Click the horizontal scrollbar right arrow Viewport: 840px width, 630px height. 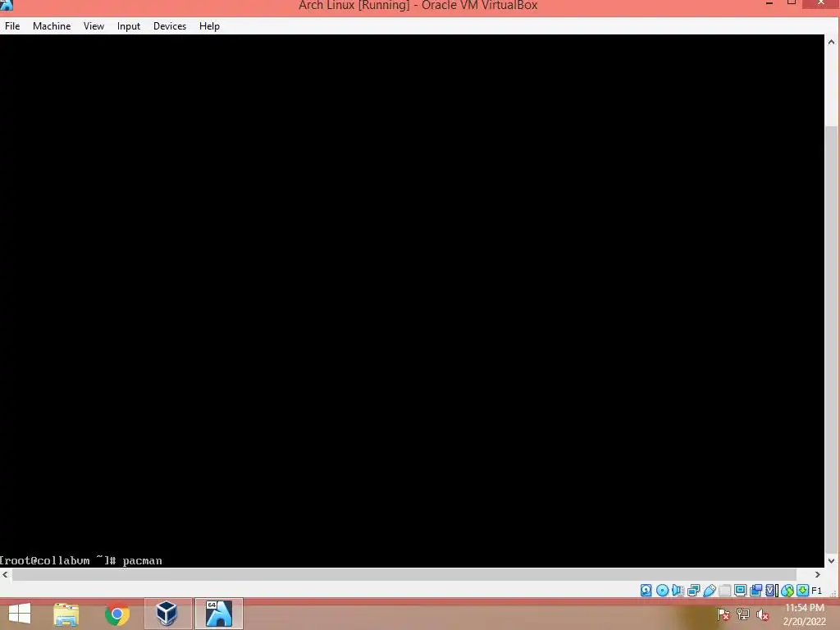click(818, 574)
